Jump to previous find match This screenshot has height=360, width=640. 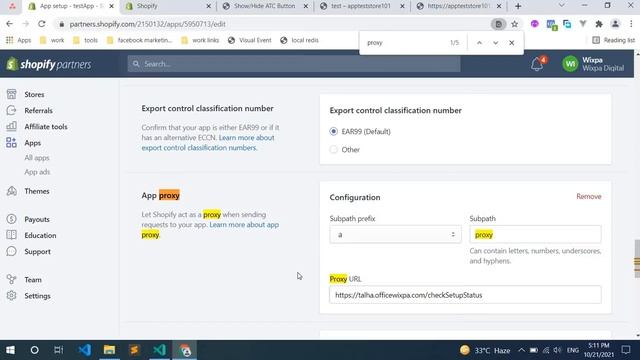tap(479, 43)
